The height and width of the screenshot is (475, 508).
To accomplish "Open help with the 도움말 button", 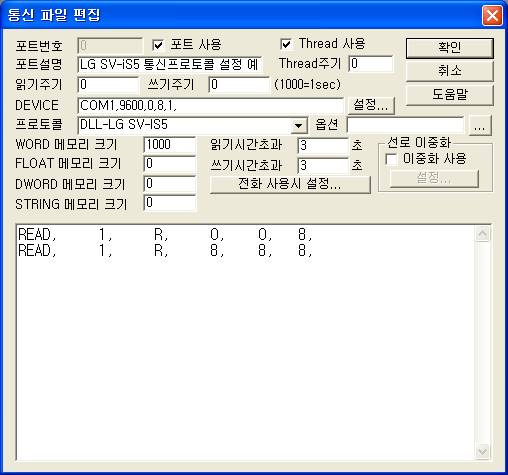I will [449, 95].
